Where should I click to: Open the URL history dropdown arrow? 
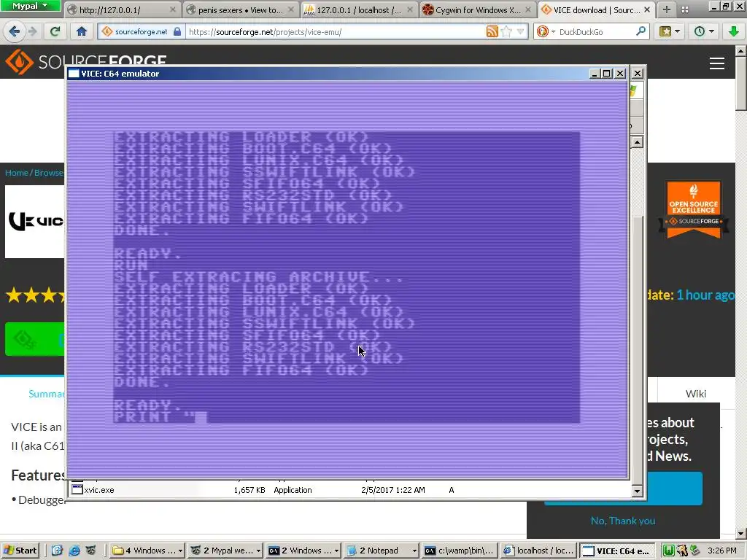[x=520, y=32]
